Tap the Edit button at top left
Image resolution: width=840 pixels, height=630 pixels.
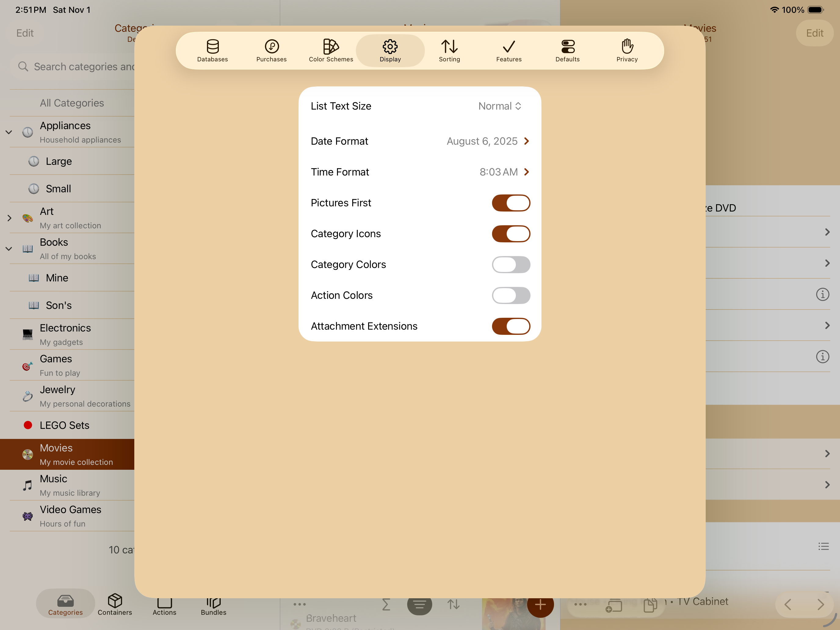25,33
